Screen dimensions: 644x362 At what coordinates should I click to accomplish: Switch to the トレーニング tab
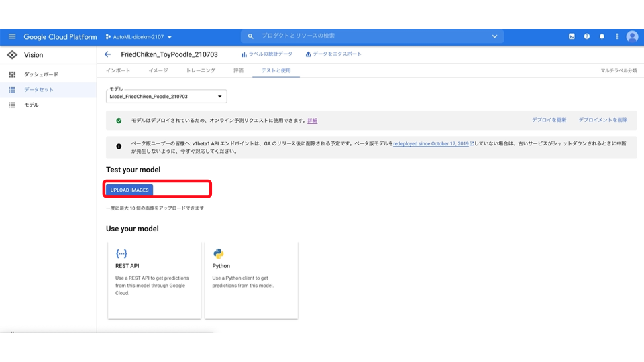201,70
